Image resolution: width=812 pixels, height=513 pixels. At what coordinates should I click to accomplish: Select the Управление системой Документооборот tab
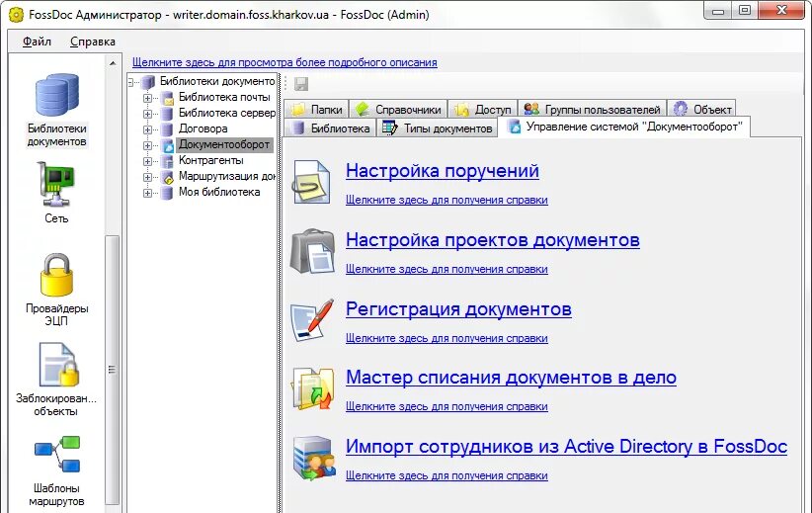pos(624,127)
